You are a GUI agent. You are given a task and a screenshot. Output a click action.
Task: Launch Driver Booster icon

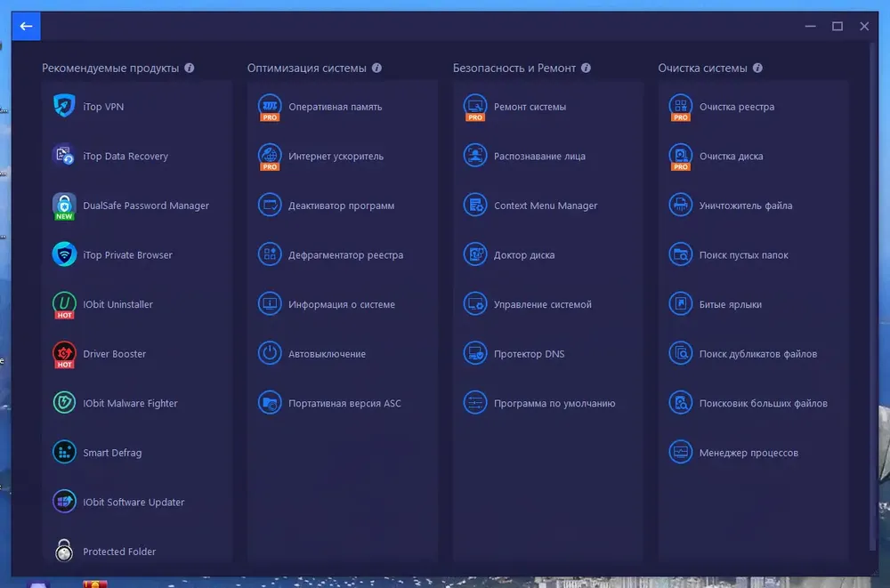click(64, 353)
